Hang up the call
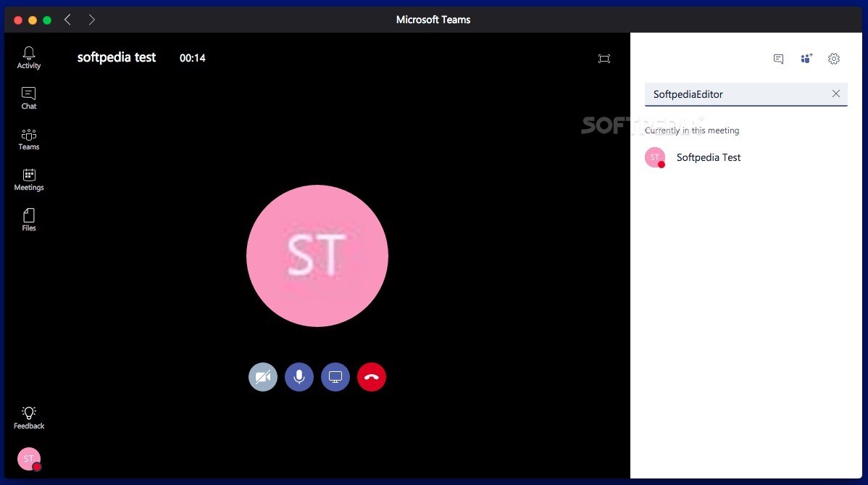 tap(372, 377)
